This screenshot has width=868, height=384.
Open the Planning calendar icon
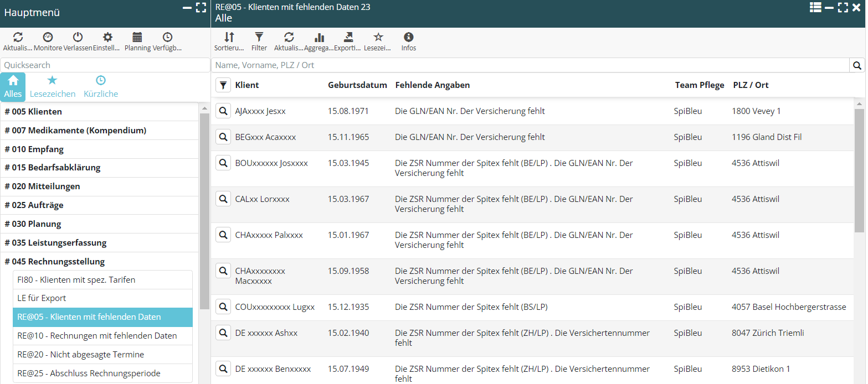(x=137, y=38)
